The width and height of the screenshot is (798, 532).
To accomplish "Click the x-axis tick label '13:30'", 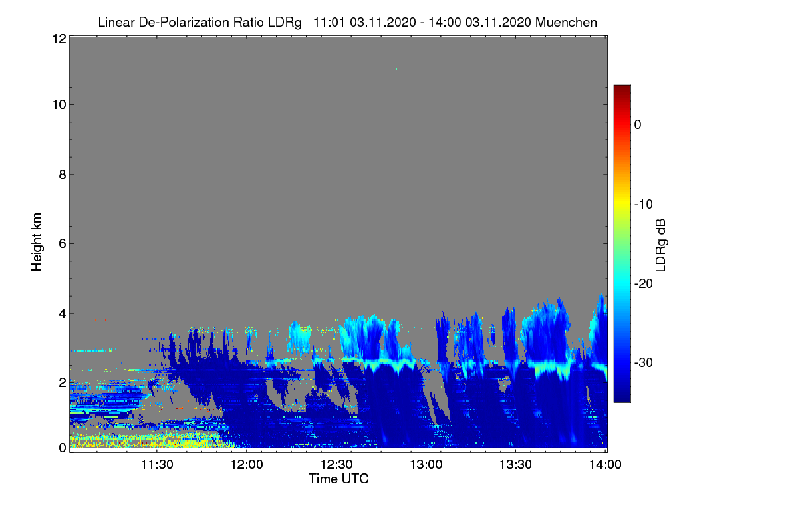I will click(516, 464).
